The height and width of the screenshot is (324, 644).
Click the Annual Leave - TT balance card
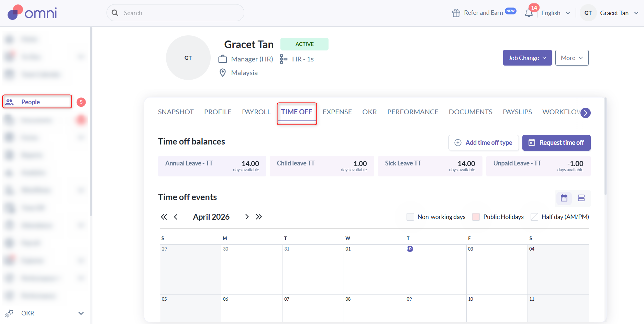pos(212,166)
